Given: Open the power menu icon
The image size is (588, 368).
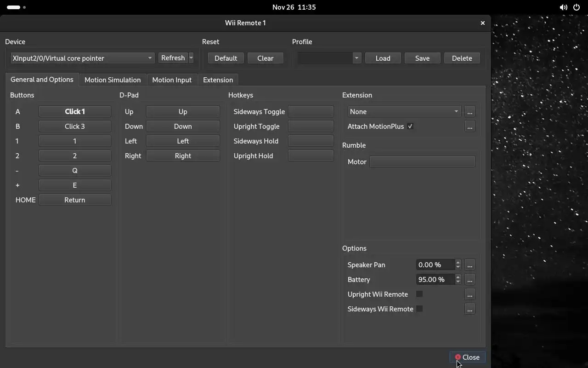Looking at the screenshot, I should click(x=577, y=7).
